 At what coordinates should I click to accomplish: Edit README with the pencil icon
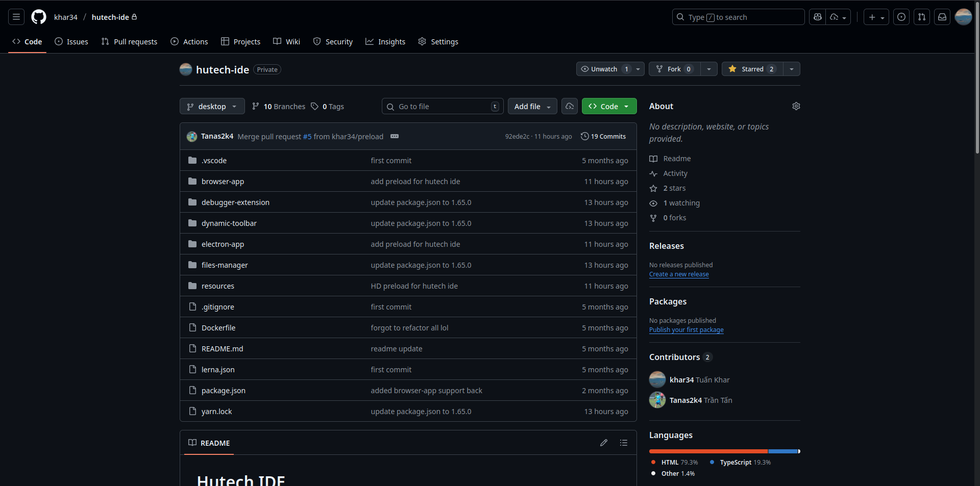pyautogui.click(x=604, y=443)
